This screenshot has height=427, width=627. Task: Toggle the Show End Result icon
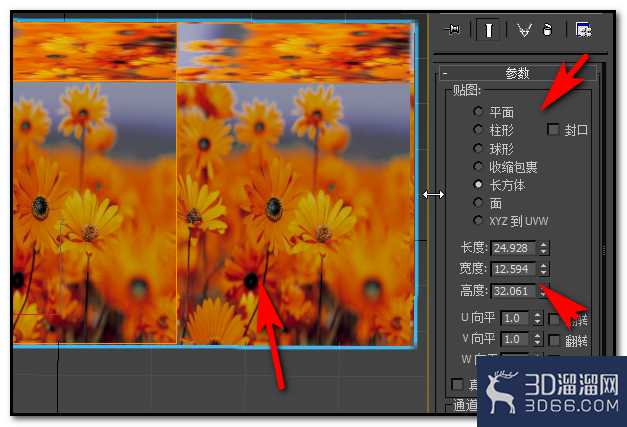click(488, 30)
